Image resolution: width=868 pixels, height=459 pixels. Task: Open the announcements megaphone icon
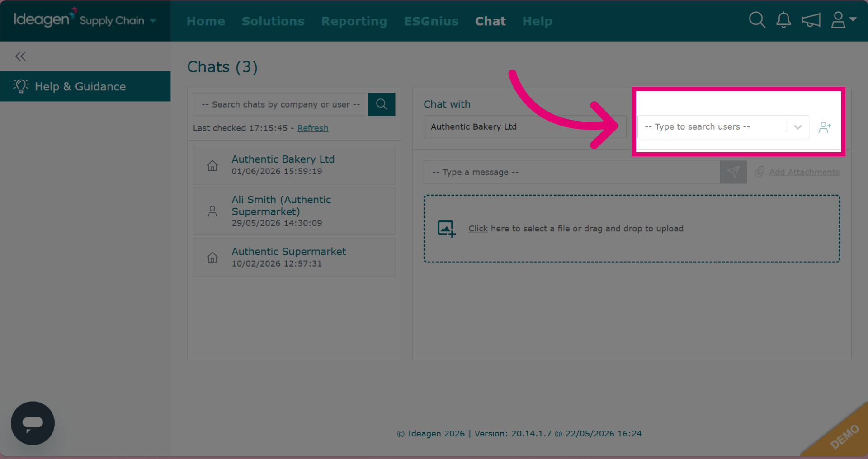point(811,20)
